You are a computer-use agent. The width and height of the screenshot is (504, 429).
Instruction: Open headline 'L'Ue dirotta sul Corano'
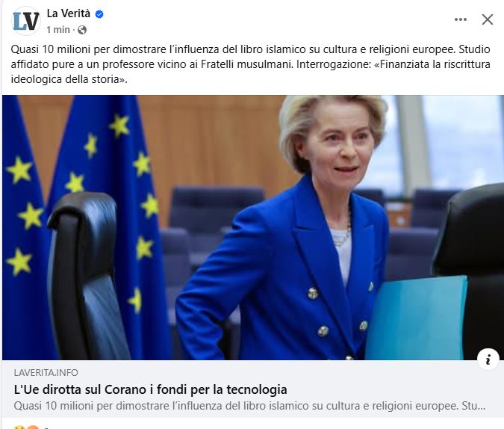pyautogui.click(x=150, y=389)
